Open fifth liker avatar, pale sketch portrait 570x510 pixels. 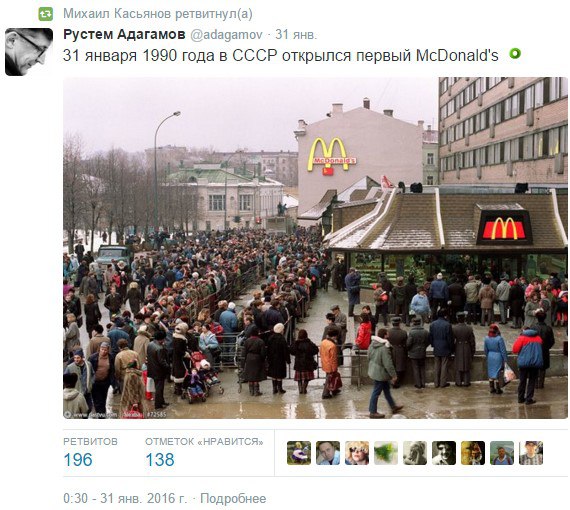(415, 453)
